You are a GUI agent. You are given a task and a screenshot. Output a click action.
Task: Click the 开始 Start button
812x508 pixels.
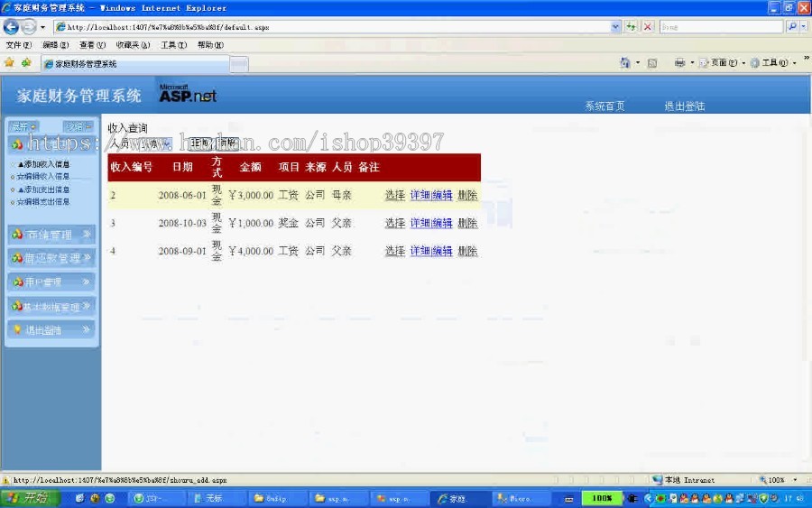pos(30,498)
